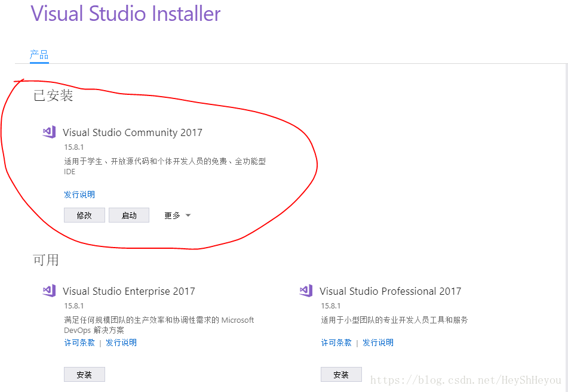The height and width of the screenshot is (392, 568).
Task: Open 许可条款 link for Professional 2017
Action: (x=336, y=342)
